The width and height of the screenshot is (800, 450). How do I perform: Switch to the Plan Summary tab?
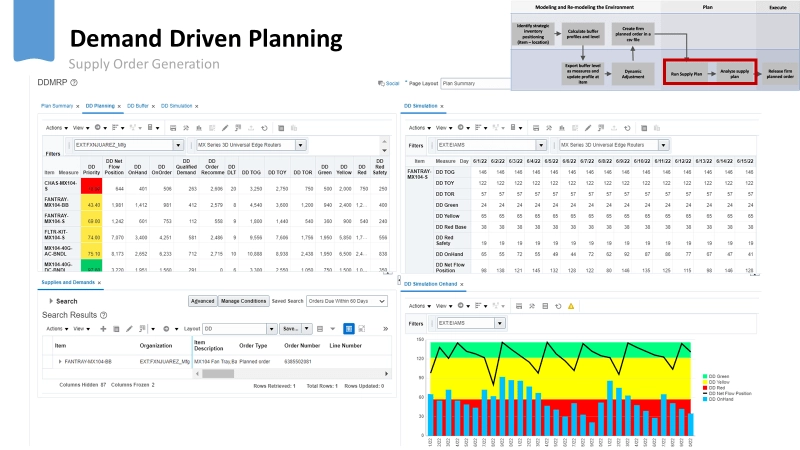56,105
